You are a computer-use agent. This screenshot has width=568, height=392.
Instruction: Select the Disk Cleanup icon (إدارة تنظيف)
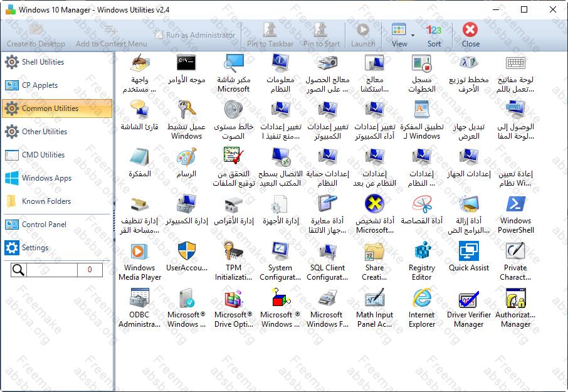(x=139, y=204)
